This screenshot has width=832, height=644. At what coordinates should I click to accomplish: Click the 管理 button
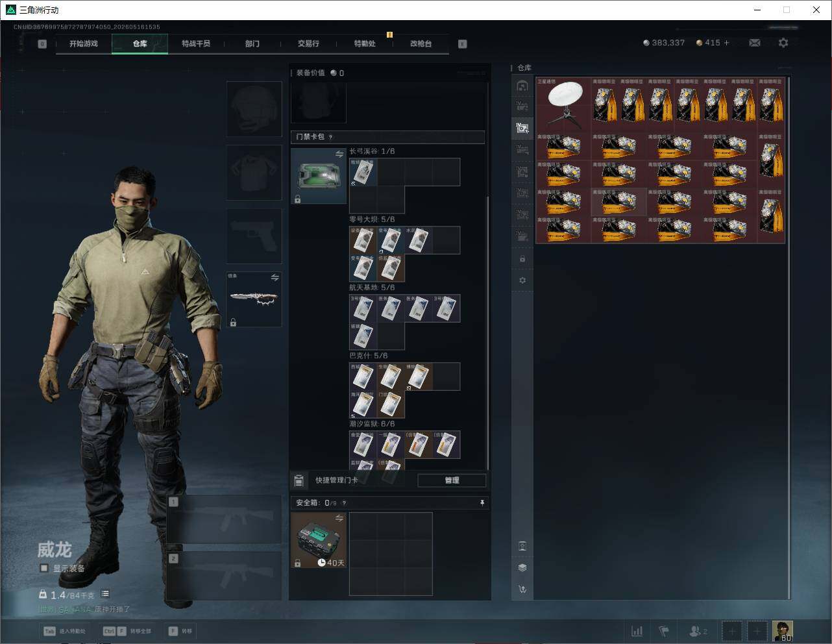pos(452,480)
